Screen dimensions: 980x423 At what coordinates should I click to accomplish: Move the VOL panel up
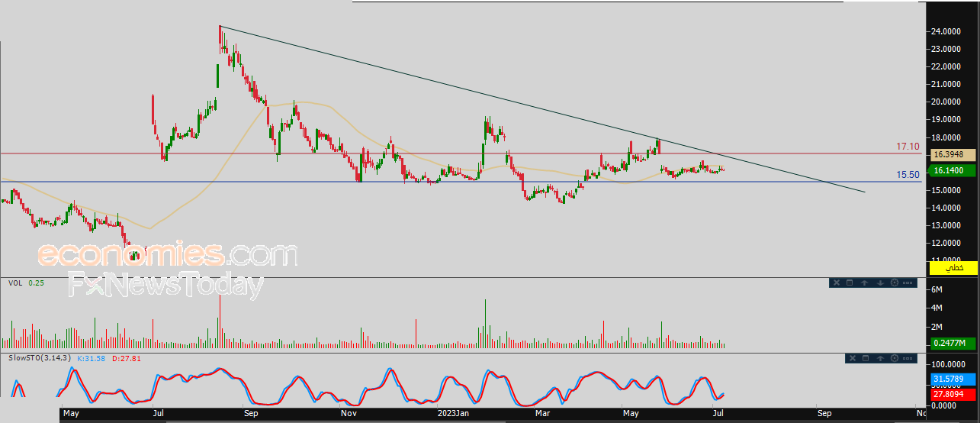[x=865, y=283]
